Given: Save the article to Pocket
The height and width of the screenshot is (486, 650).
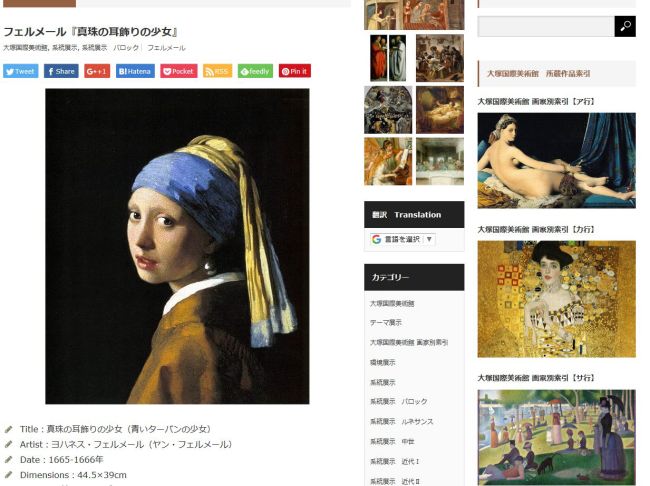Looking at the screenshot, I should [179, 71].
